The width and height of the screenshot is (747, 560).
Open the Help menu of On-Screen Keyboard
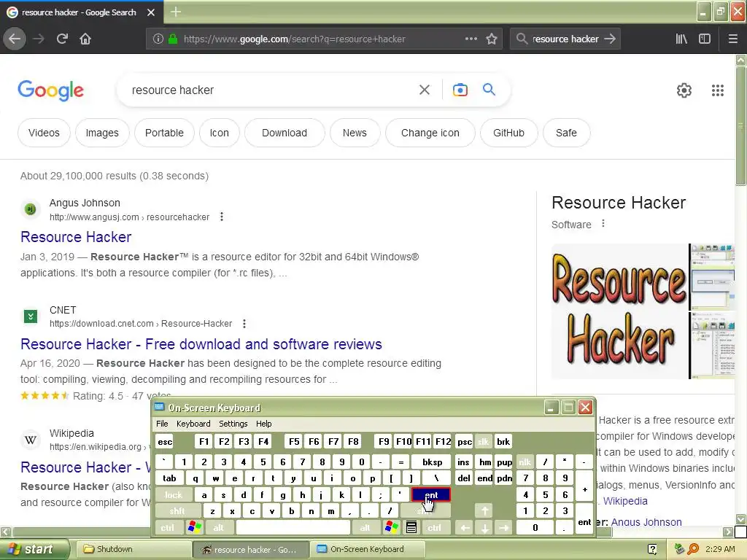tap(263, 424)
